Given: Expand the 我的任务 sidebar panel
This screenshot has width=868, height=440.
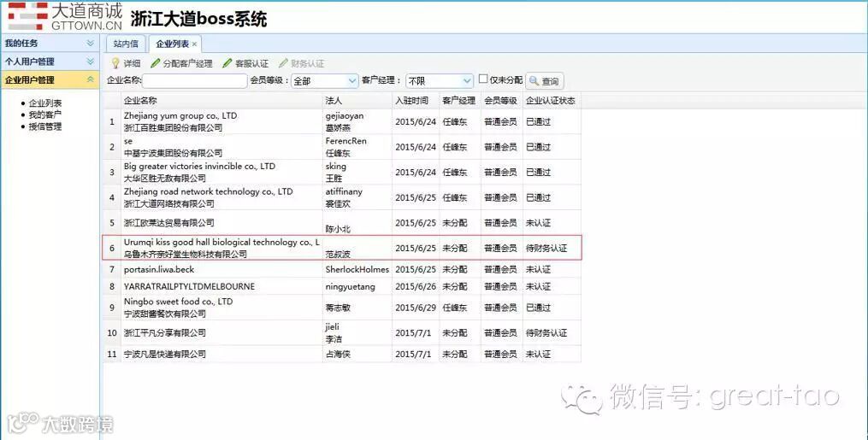Looking at the screenshot, I should click(x=50, y=43).
